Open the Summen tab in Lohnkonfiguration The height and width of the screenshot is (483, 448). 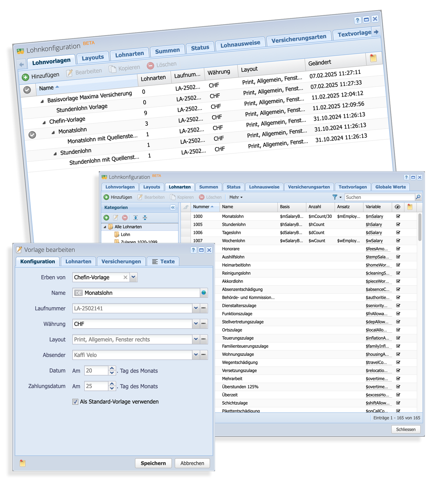tap(208, 187)
